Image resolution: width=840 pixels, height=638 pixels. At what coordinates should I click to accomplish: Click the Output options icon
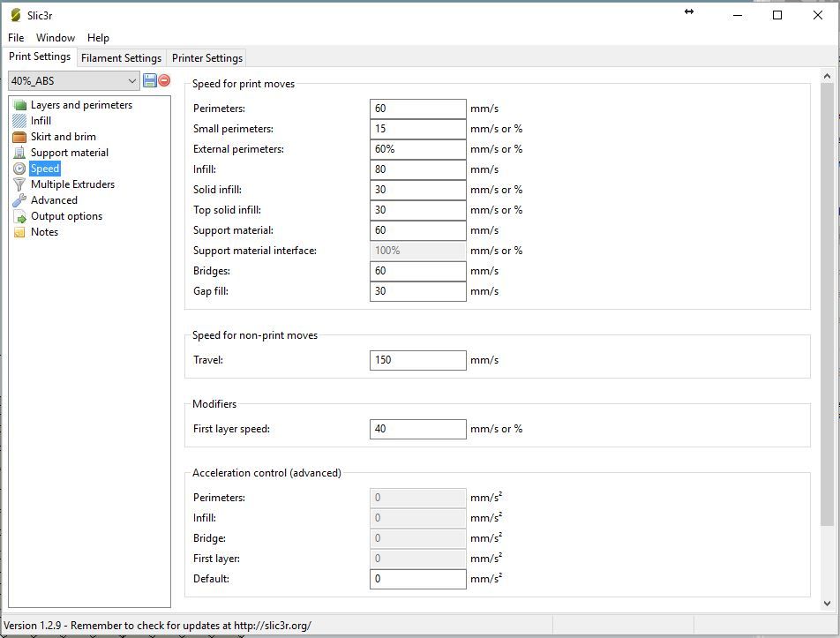click(19, 216)
